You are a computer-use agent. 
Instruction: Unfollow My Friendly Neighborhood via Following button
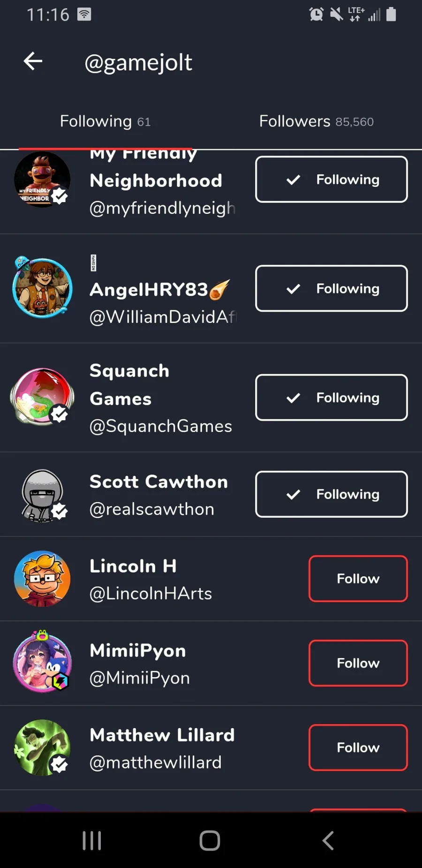click(x=331, y=180)
